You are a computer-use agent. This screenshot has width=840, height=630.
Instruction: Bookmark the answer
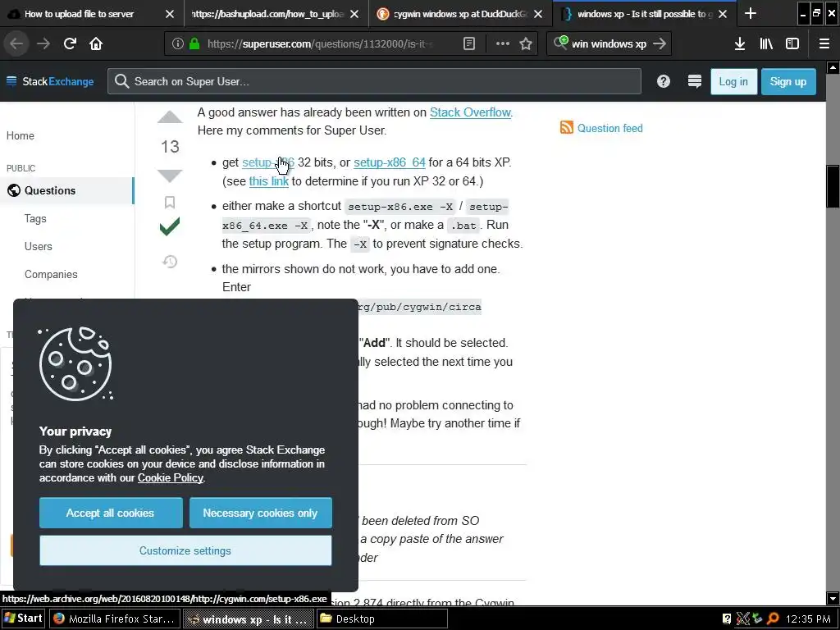pyautogui.click(x=170, y=202)
